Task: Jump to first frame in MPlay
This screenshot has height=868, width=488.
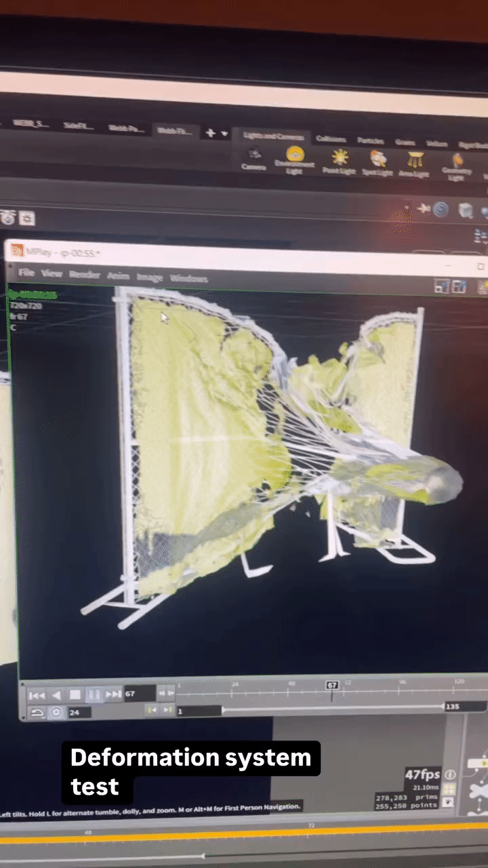Action: point(37,695)
